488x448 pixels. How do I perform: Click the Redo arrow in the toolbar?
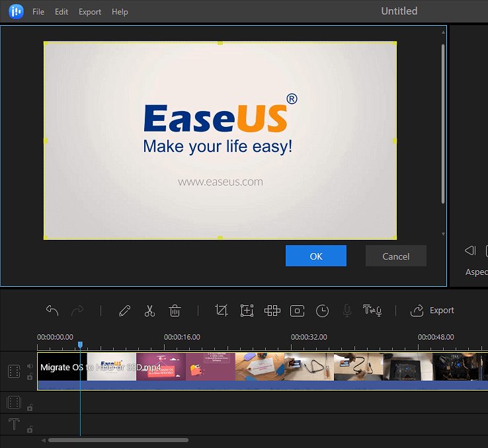(77, 310)
